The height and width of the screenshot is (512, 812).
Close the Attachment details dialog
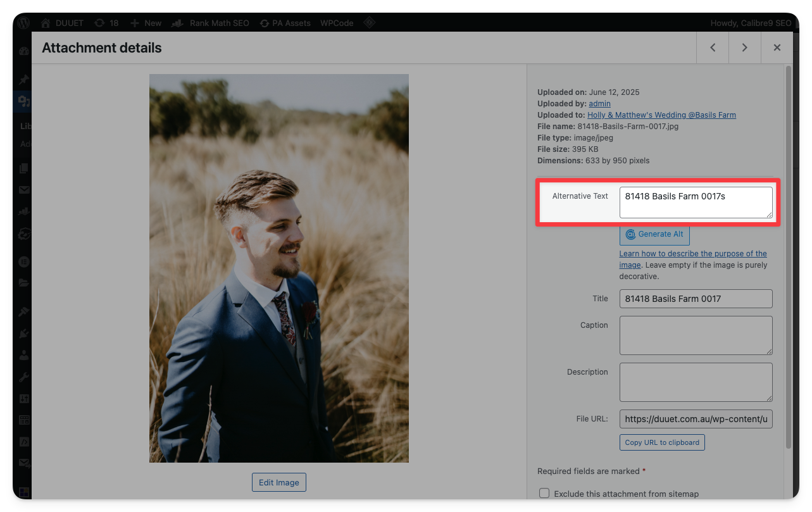coord(777,47)
